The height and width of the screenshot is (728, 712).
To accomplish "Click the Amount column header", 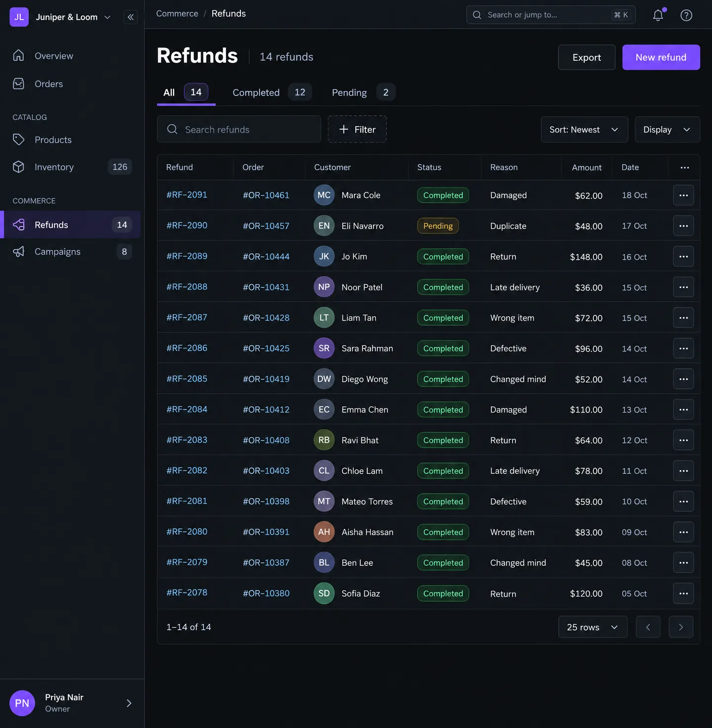I will pyautogui.click(x=587, y=168).
